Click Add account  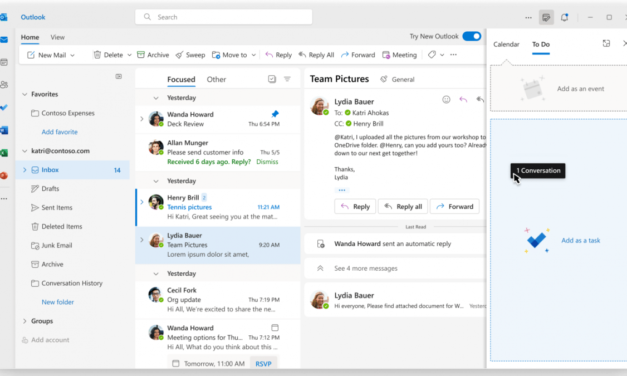tap(46, 340)
